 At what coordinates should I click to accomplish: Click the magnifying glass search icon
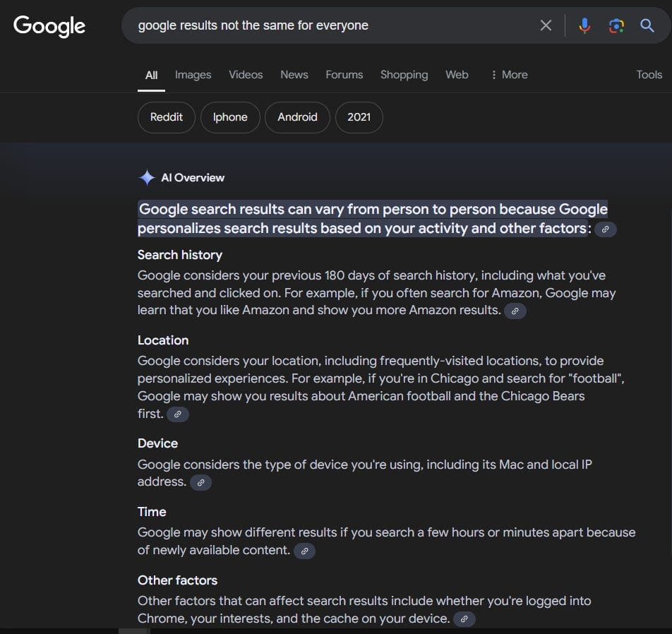[x=647, y=25]
